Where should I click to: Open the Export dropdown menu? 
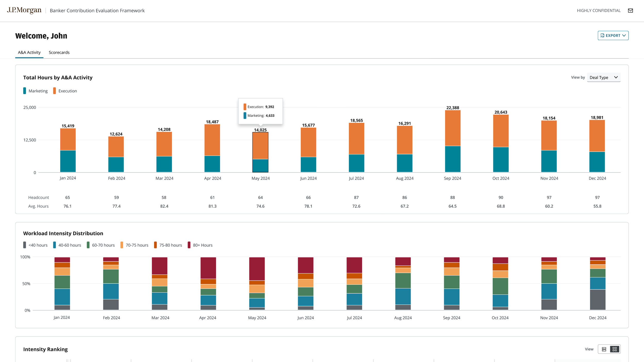click(x=613, y=36)
